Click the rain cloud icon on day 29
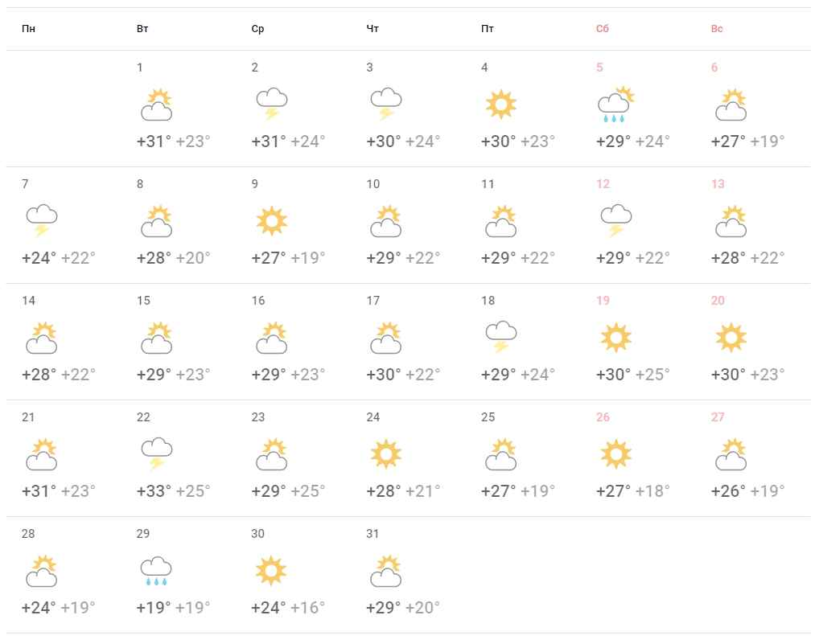Screen dimensions: 815x644 [x=156, y=571]
